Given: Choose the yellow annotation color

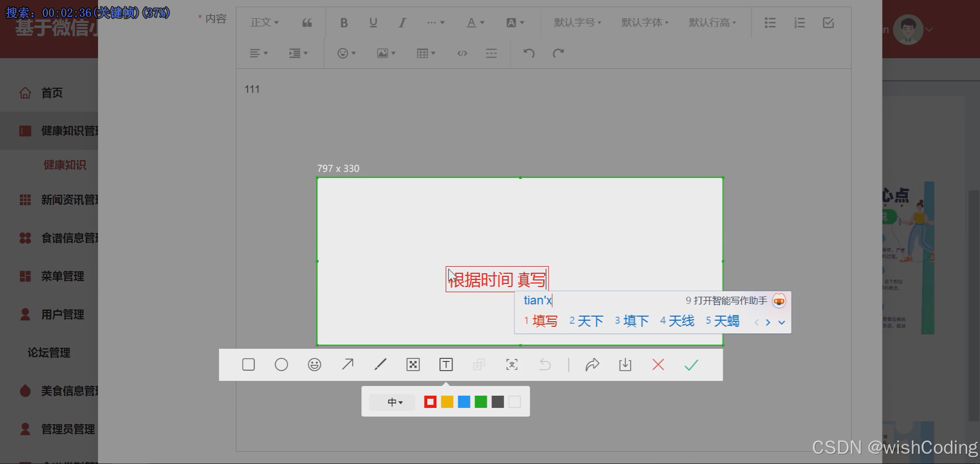Looking at the screenshot, I should pyautogui.click(x=447, y=402).
